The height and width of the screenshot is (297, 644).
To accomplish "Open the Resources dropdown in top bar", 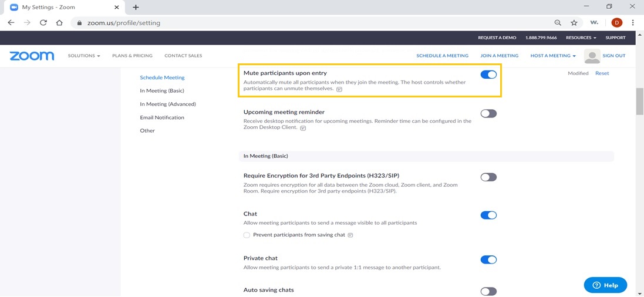I will [x=581, y=38].
